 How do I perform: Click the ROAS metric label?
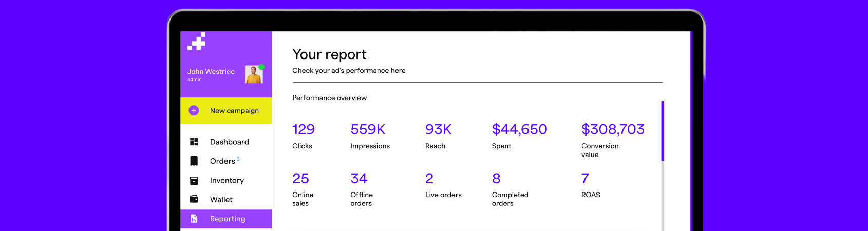click(x=591, y=195)
